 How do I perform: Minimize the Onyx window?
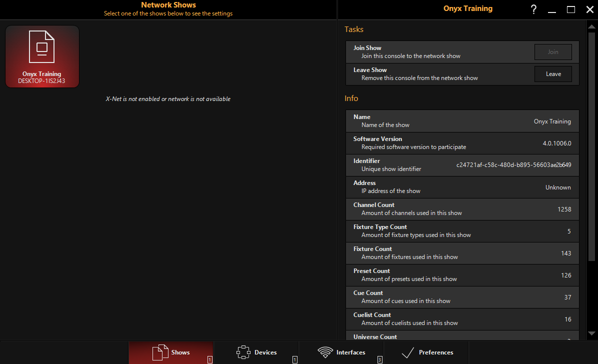pos(552,11)
